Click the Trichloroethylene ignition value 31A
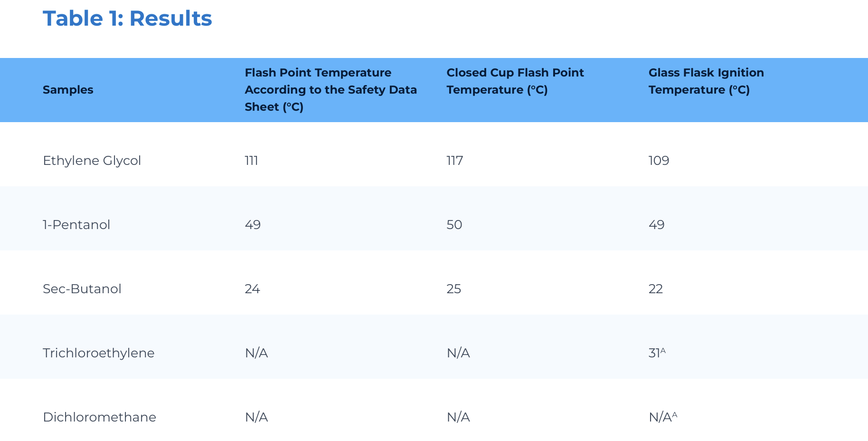868x441 pixels. (657, 353)
